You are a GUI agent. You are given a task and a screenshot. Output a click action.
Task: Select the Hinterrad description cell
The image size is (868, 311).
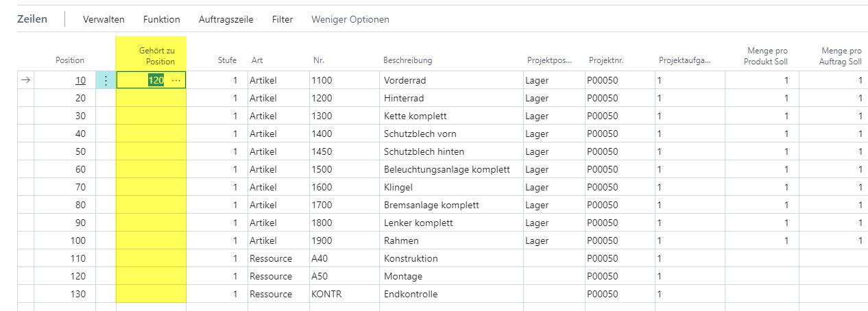[x=450, y=98]
